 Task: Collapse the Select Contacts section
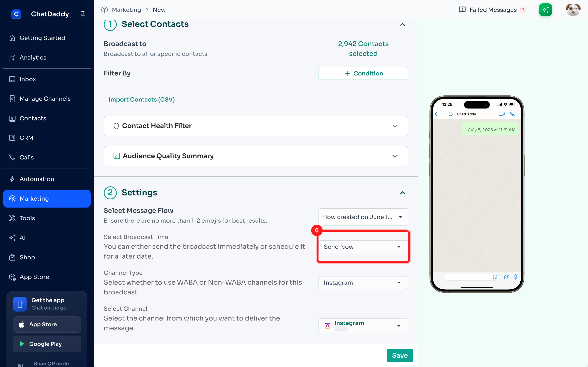tap(402, 24)
